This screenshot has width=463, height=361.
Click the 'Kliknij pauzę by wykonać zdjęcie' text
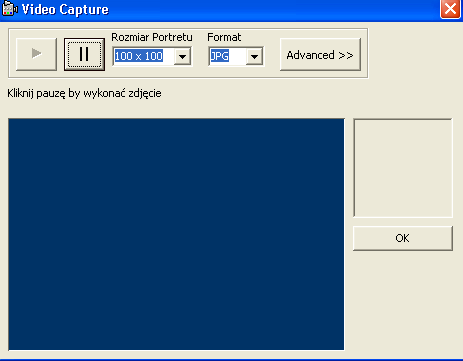[x=84, y=93]
